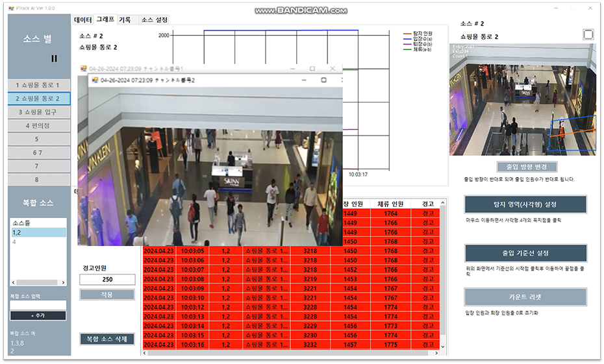Minimize the PTrack AI main window

pos(556,8)
